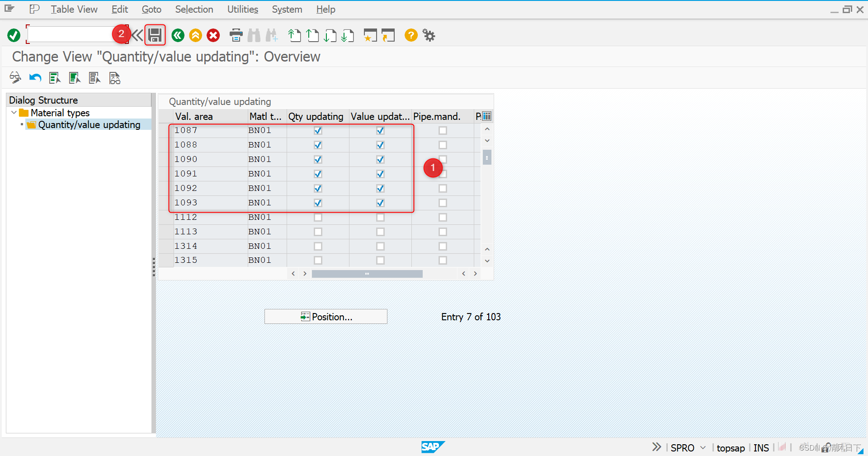Select the Print icon
The height and width of the screenshot is (456, 868).
(236, 35)
